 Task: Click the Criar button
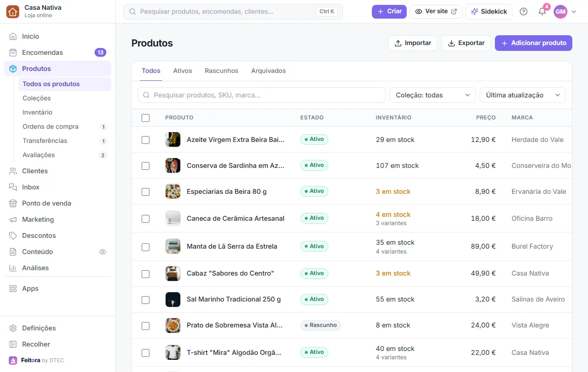389,11
